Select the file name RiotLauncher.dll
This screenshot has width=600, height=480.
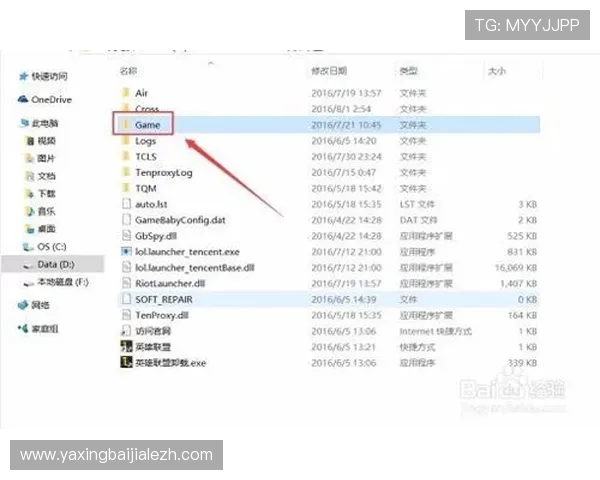coord(170,284)
